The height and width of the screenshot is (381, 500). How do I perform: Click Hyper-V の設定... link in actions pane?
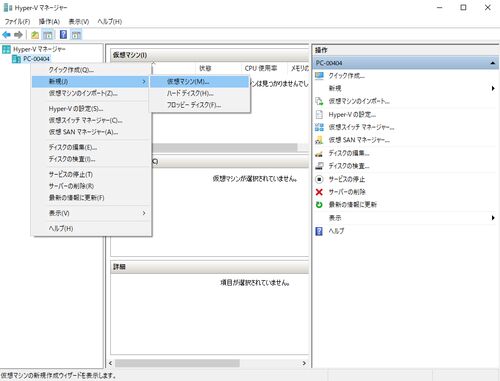coord(352,115)
